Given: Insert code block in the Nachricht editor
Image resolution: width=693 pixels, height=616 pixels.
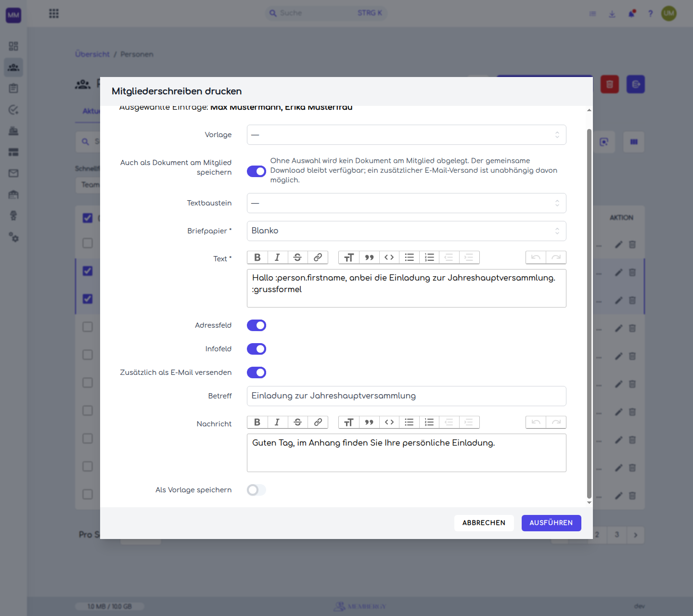Looking at the screenshot, I should (x=389, y=422).
